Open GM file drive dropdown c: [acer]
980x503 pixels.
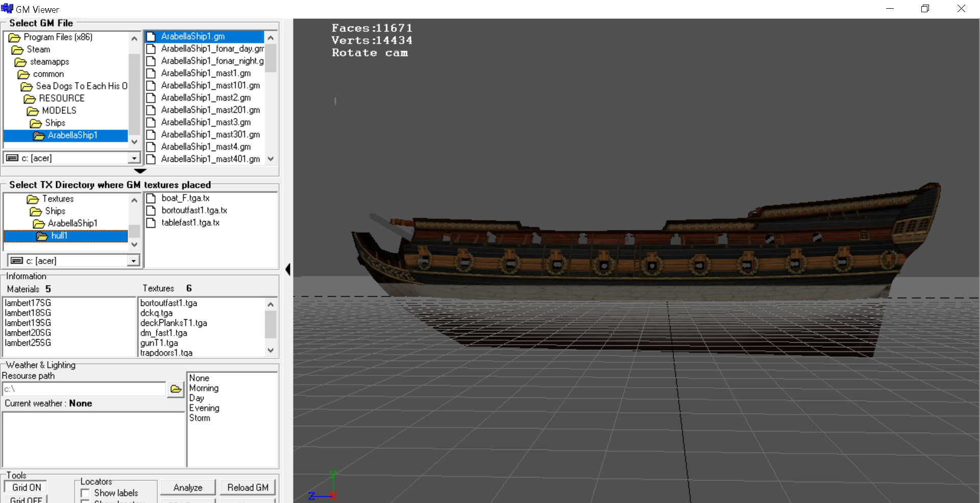[x=134, y=158]
